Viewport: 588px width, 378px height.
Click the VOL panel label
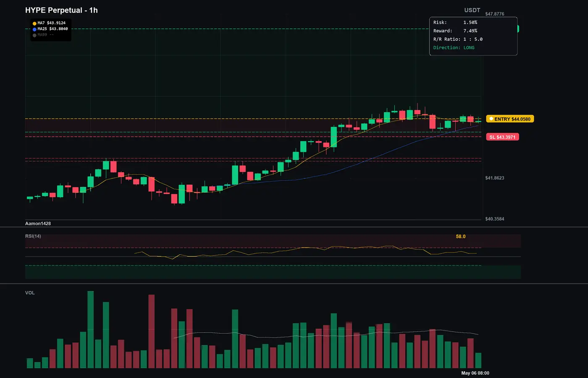(30, 293)
